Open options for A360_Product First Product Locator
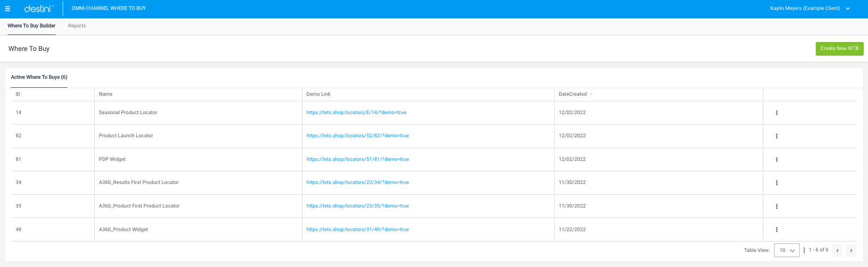This screenshot has height=267, width=868. pyautogui.click(x=777, y=206)
